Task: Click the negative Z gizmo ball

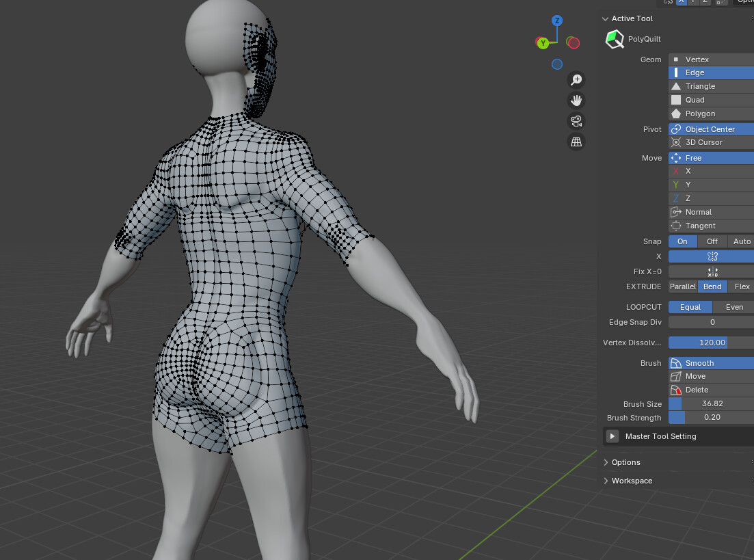Action: (x=557, y=64)
